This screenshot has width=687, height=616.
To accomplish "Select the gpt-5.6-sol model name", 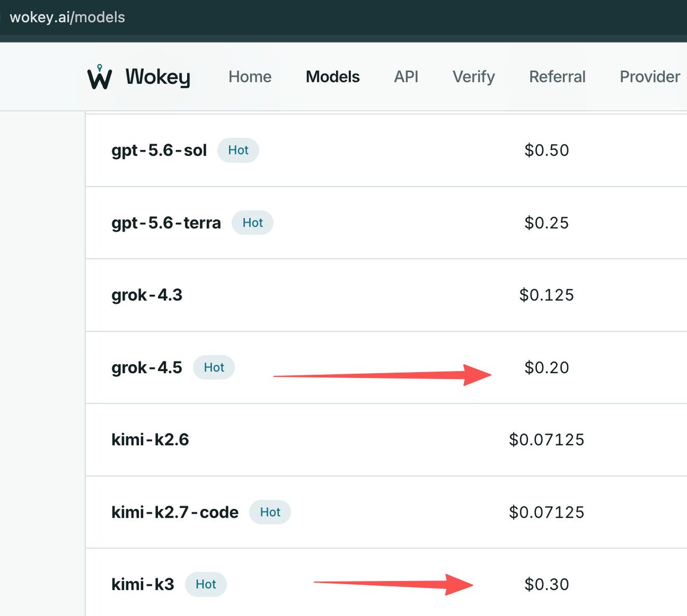I will [x=159, y=151].
